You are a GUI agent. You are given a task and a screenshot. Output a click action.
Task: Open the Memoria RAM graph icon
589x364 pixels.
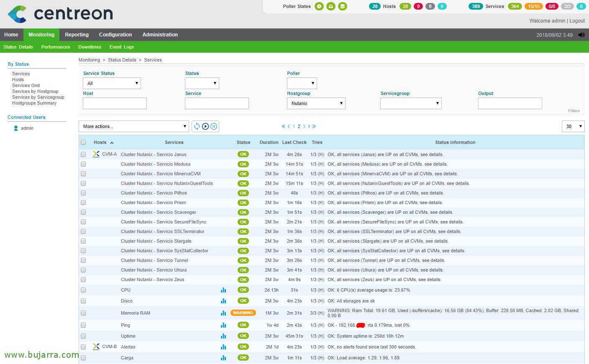click(x=223, y=313)
